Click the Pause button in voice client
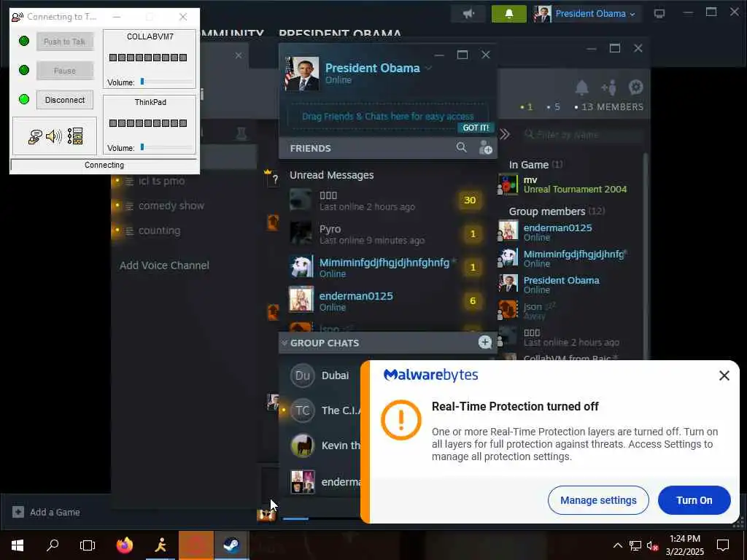747x560 pixels. (x=65, y=71)
